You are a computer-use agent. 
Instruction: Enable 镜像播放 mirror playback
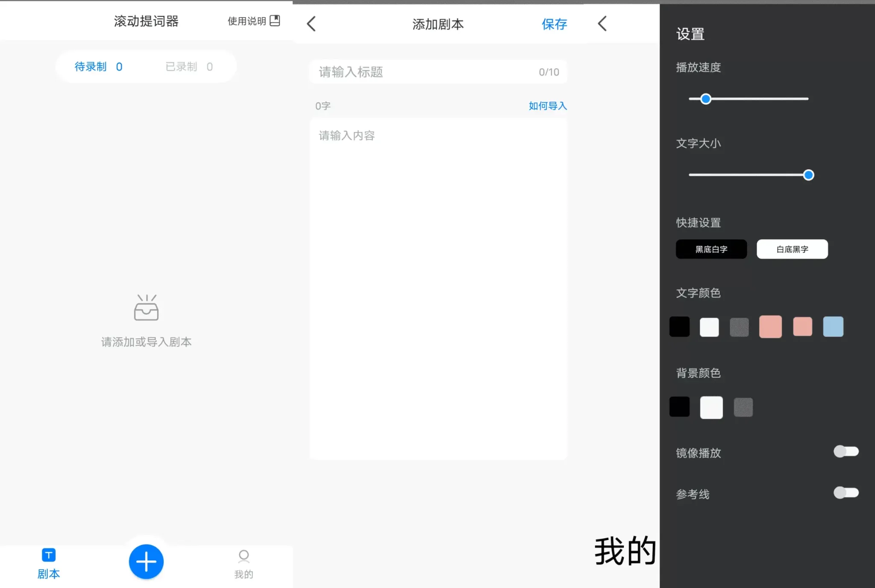tap(846, 452)
